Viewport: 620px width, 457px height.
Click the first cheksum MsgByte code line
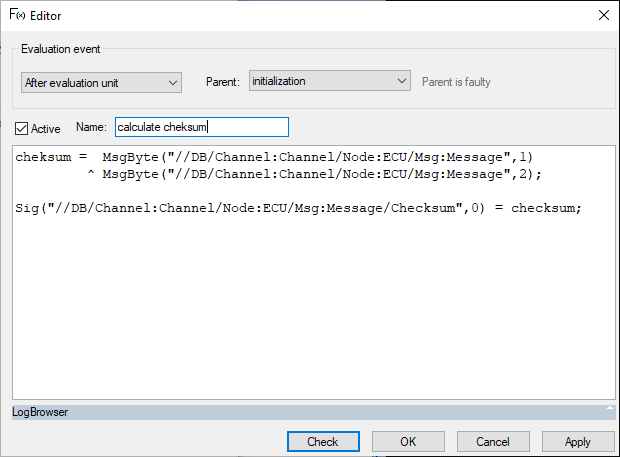(x=275, y=157)
